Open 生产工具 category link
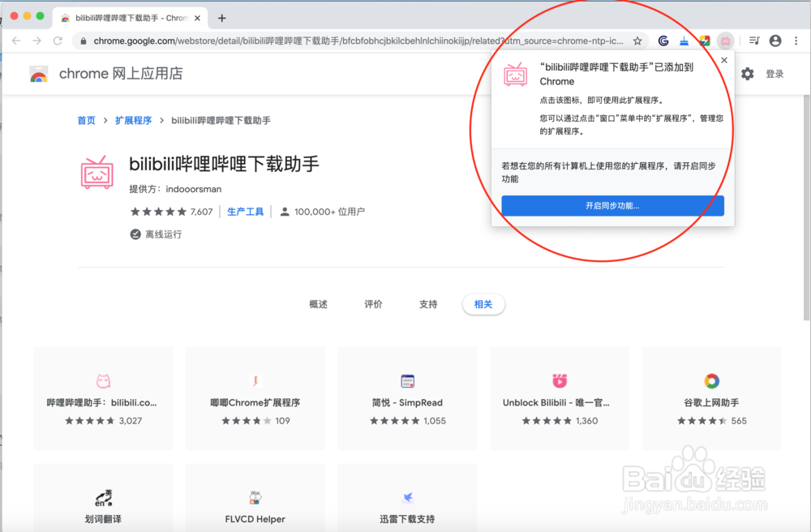The image size is (811, 532). coord(245,212)
